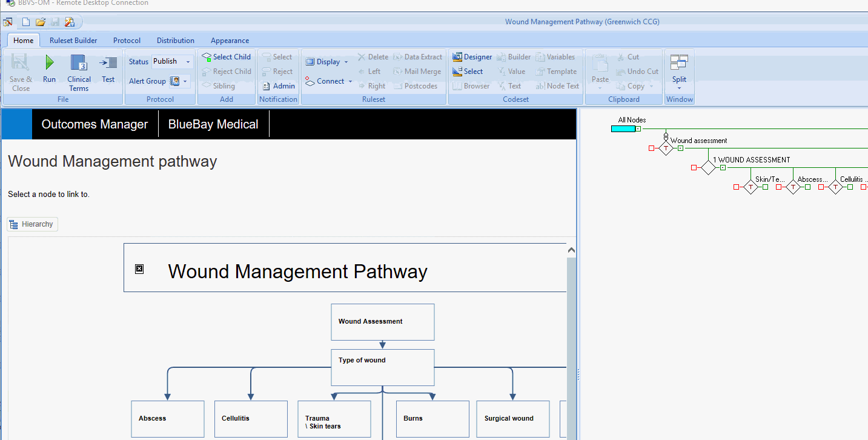Click the Admin notification icon
Image resolution: width=868 pixels, height=440 pixels.
pyautogui.click(x=279, y=86)
